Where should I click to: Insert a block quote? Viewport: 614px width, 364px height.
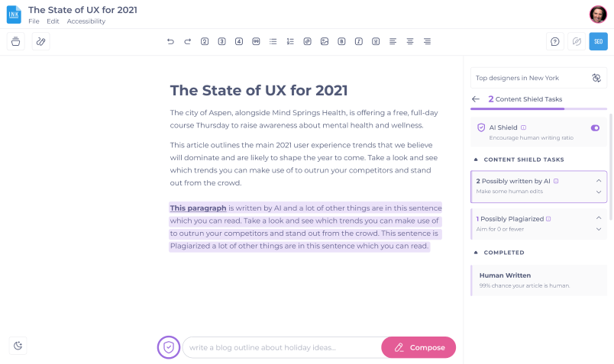click(x=256, y=41)
